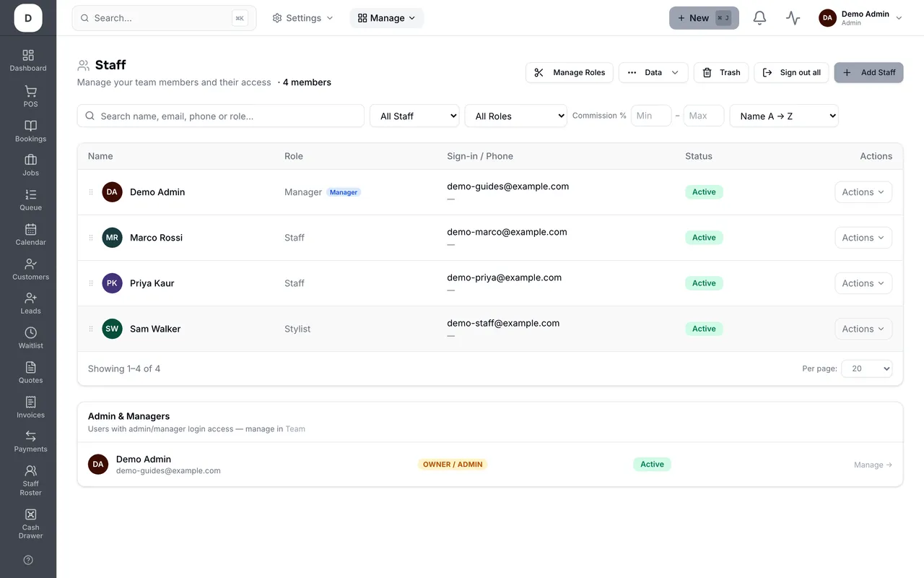The image size is (924, 578).
Task: Open Customers in the sidebar
Action: click(x=30, y=269)
